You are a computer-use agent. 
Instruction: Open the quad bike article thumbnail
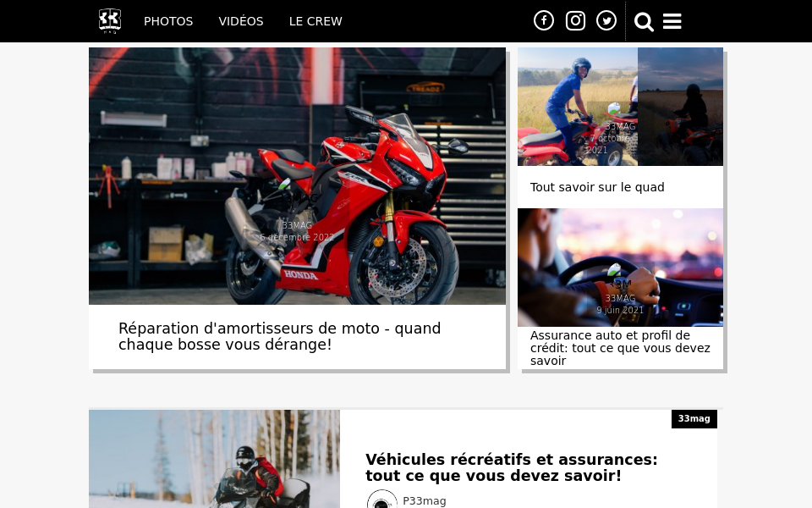[x=620, y=107]
